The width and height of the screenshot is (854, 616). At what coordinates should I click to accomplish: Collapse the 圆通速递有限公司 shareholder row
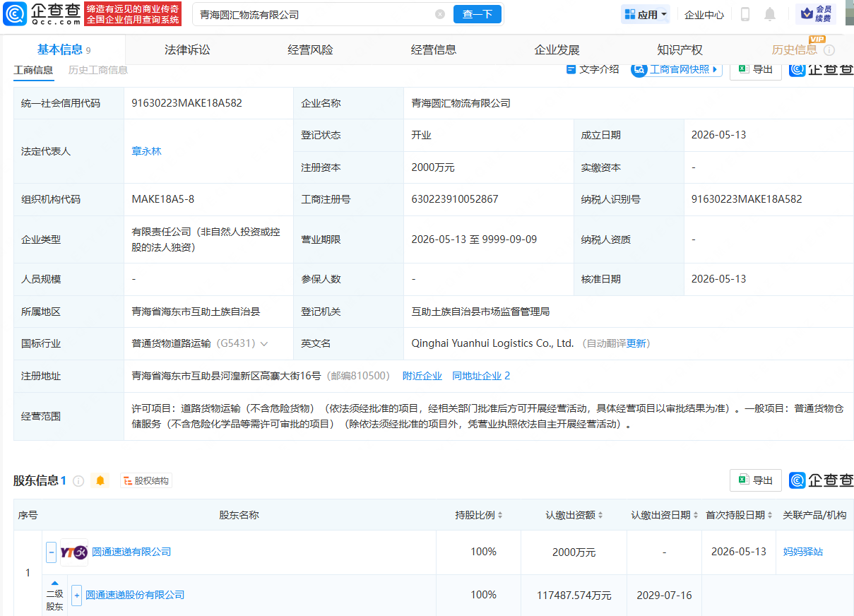[x=51, y=552]
